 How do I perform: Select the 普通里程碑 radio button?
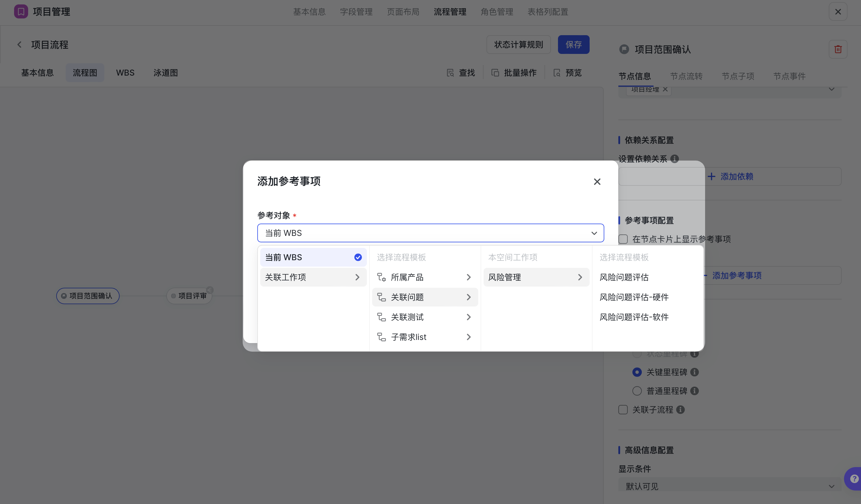[637, 391]
